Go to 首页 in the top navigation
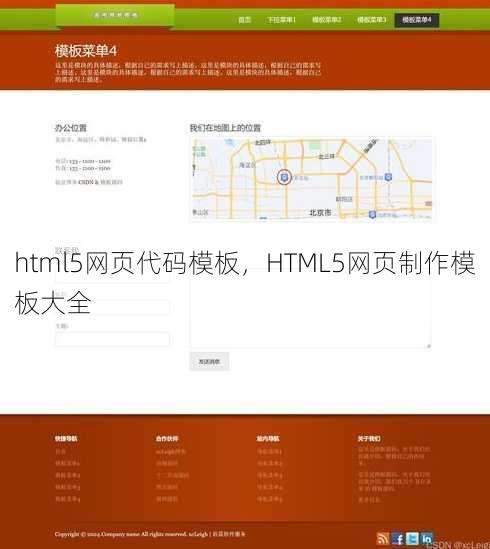 pos(244,20)
